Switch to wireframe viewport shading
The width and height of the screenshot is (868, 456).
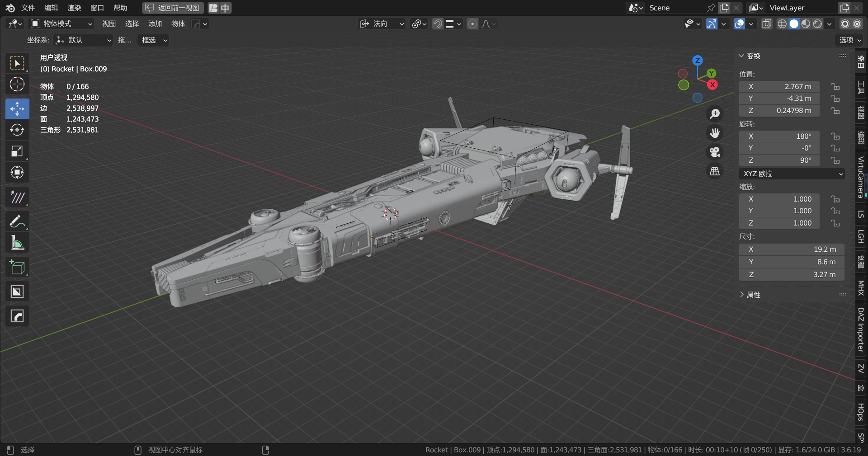click(782, 24)
